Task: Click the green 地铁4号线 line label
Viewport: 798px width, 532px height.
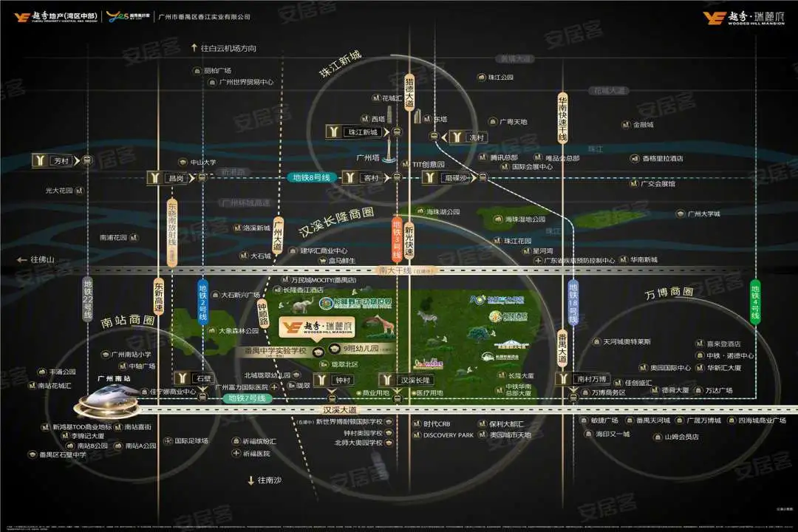Action: coord(754,302)
